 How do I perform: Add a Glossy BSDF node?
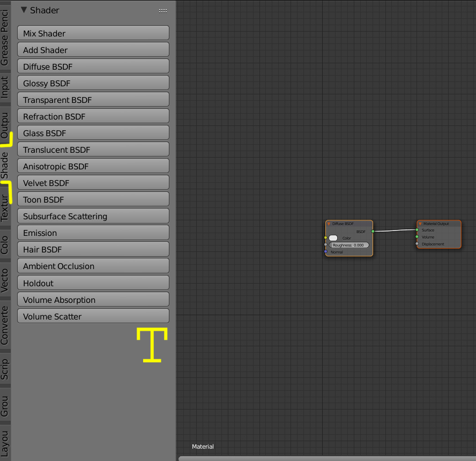[x=93, y=83]
